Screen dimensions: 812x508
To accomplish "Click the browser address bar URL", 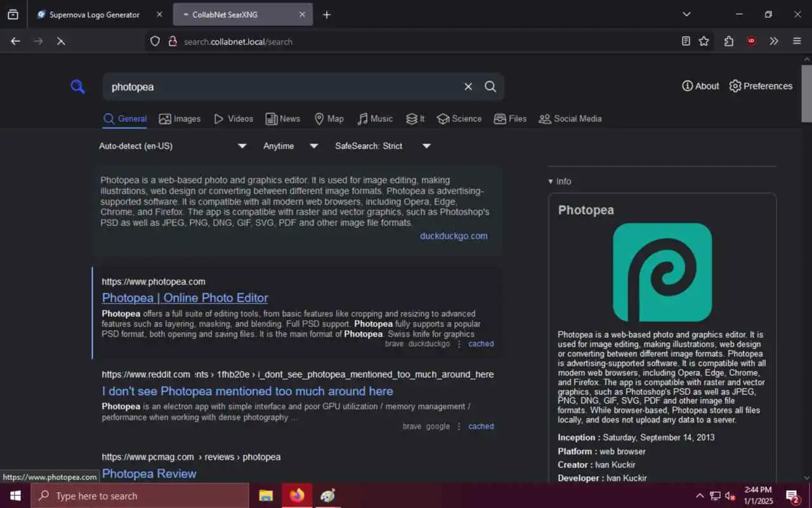I will tap(238, 42).
